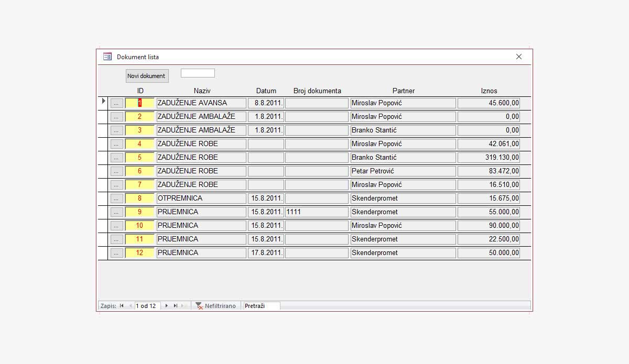Select the Iznos field 319.130,00
The height and width of the screenshot is (364, 629).
pyautogui.click(x=489, y=158)
